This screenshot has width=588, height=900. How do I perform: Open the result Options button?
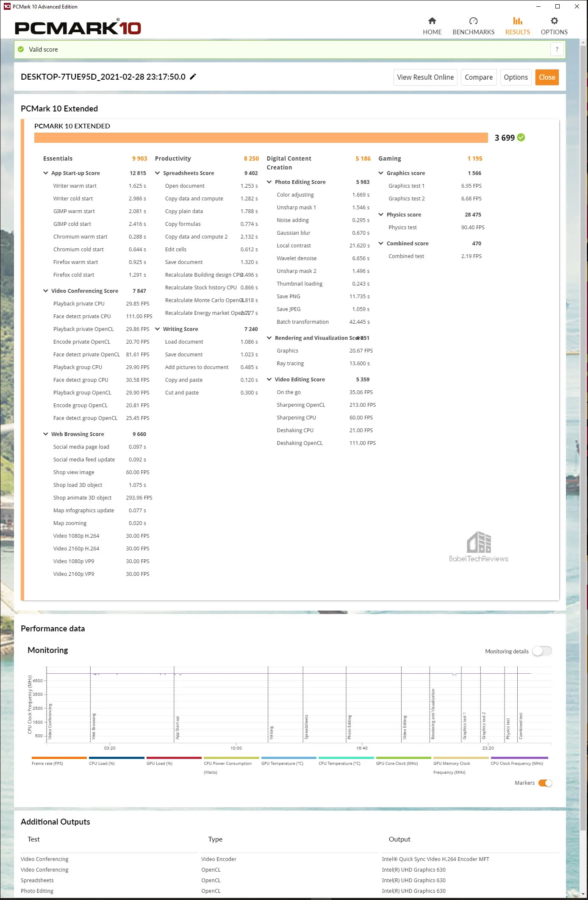click(x=516, y=77)
